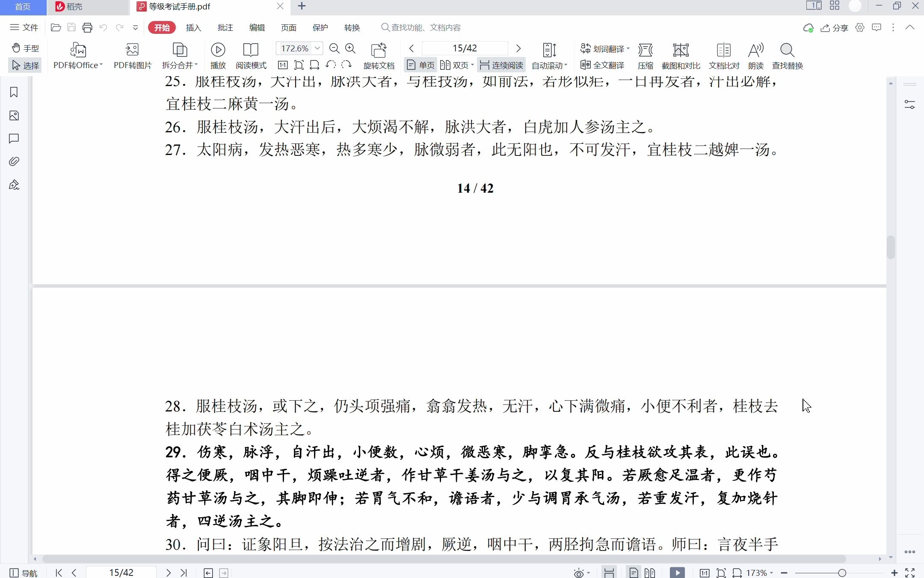
Task: Click the 查找功能、文档内容 search box
Action: click(421, 27)
